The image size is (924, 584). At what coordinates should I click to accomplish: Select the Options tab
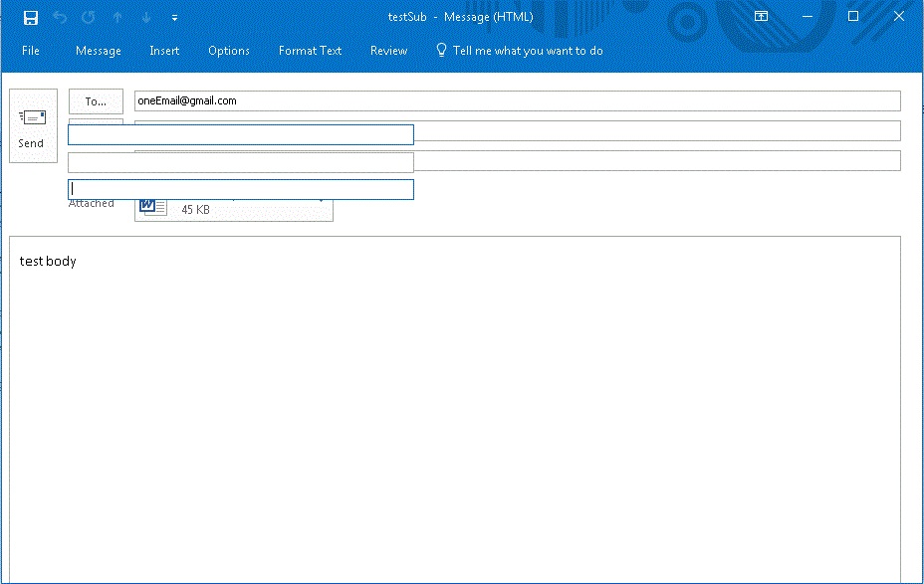point(229,51)
